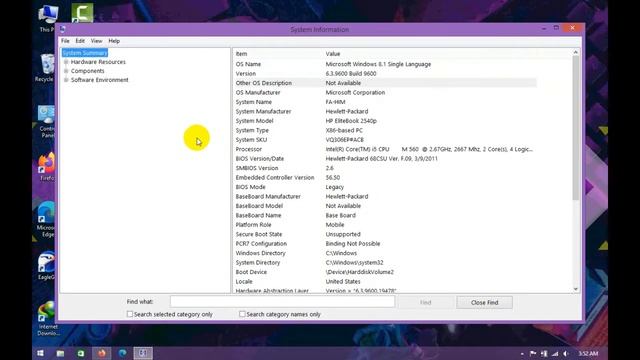Open the Help menu
This screenshot has height=360, width=640.
coord(114,41)
